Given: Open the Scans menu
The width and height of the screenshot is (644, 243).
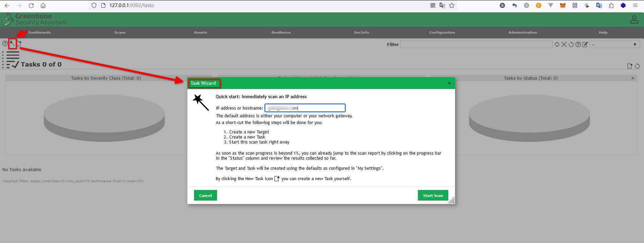Looking at the screenshot, I should (x=120, y=33).
